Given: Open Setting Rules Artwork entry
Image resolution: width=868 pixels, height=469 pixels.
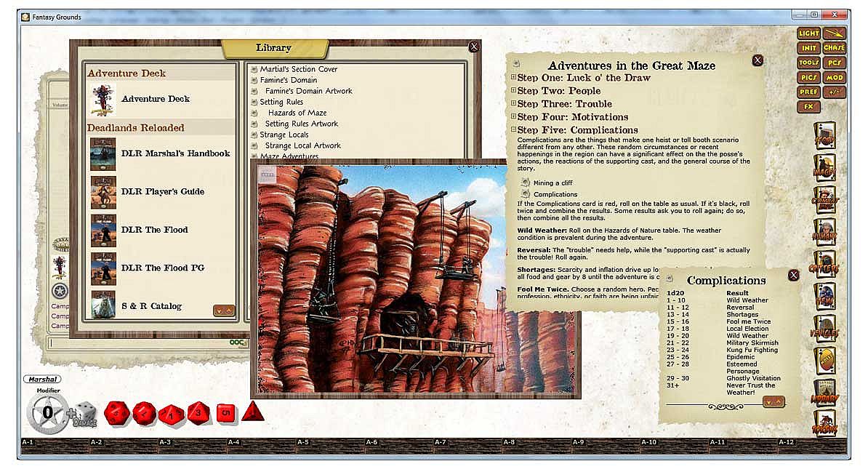Looking at the screenshot, I should point(301,124).
